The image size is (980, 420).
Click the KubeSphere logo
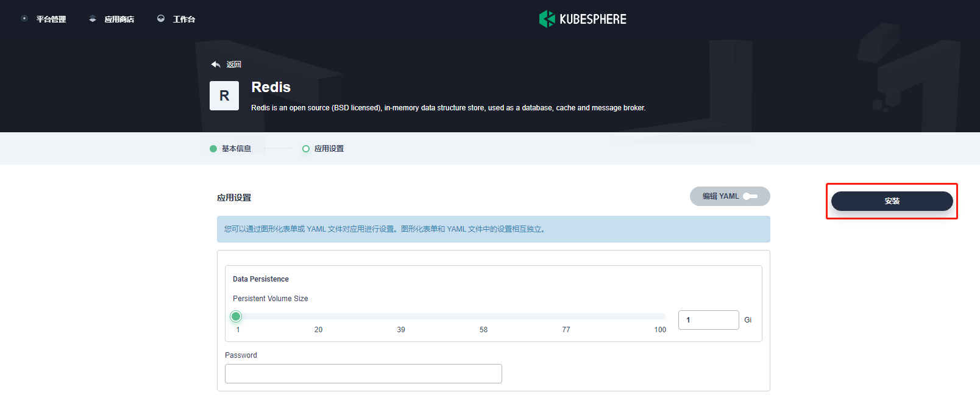coord(583,19)
